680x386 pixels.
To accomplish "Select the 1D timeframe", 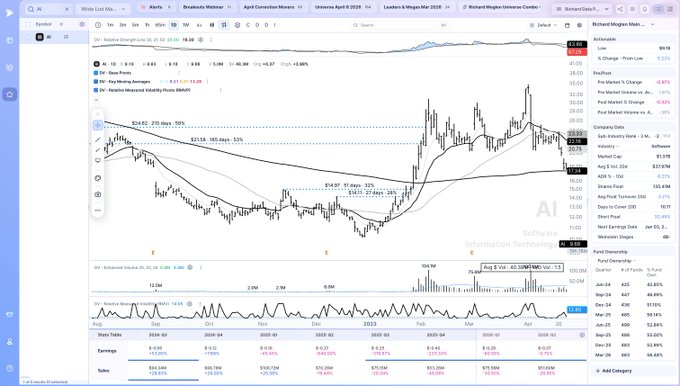I will (x=173, y=25).
